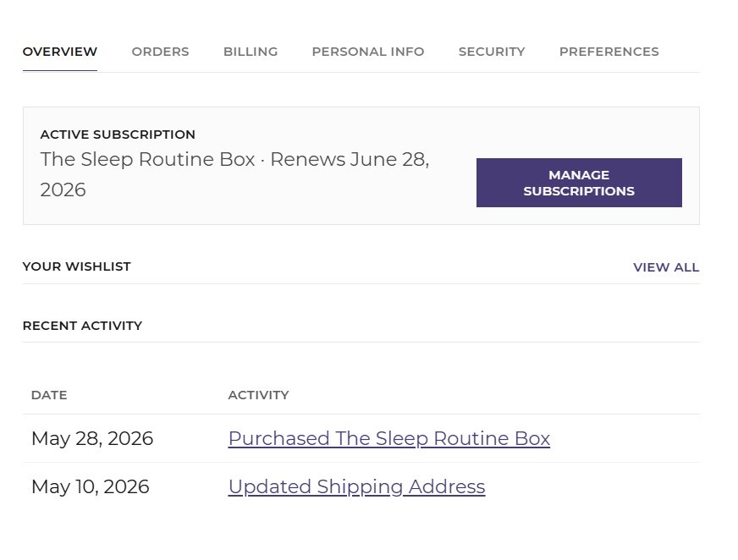Click the Your Wishlist heading
738x560 pixels.
click(x=77, y=266)
